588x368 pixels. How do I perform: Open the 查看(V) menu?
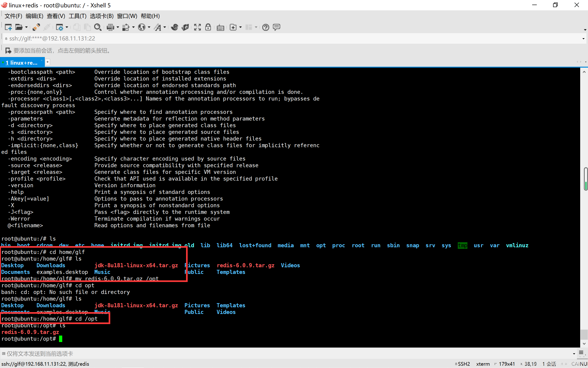[56, 16]
